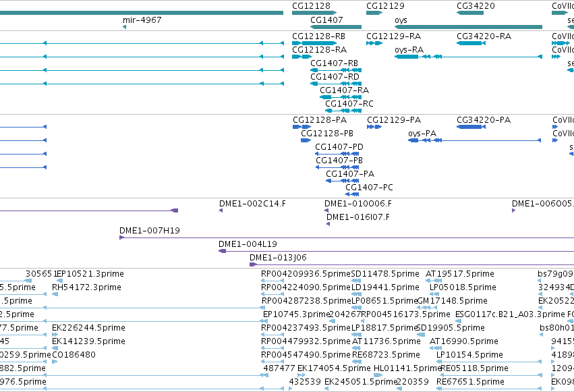Screen dimensions: 574x392
Task: Select the RE67651.5prime EST label
Action: tap(470, 382)
